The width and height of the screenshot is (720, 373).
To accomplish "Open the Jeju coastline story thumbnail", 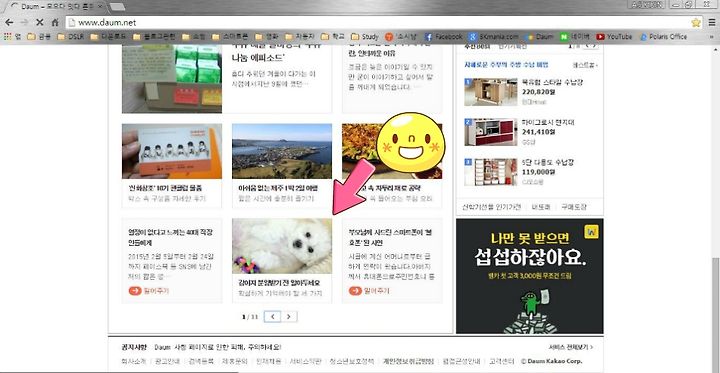I will click(282, 151).
